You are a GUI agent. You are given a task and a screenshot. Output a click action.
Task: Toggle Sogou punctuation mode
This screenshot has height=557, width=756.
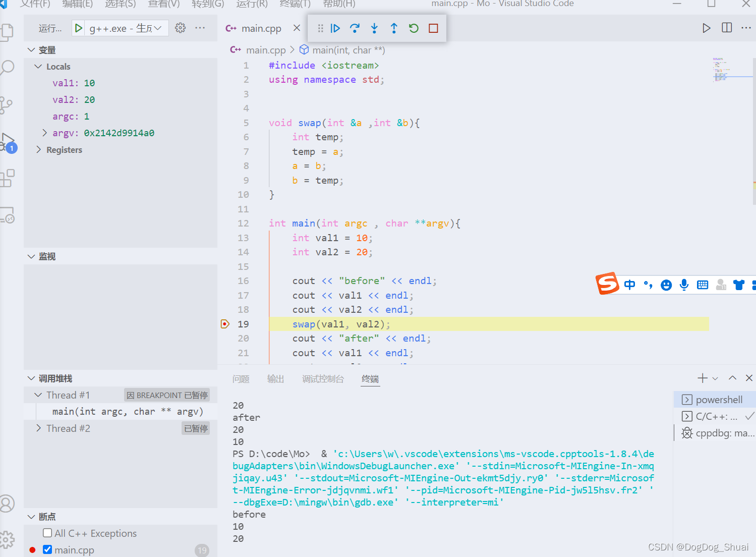coord(648,285)
